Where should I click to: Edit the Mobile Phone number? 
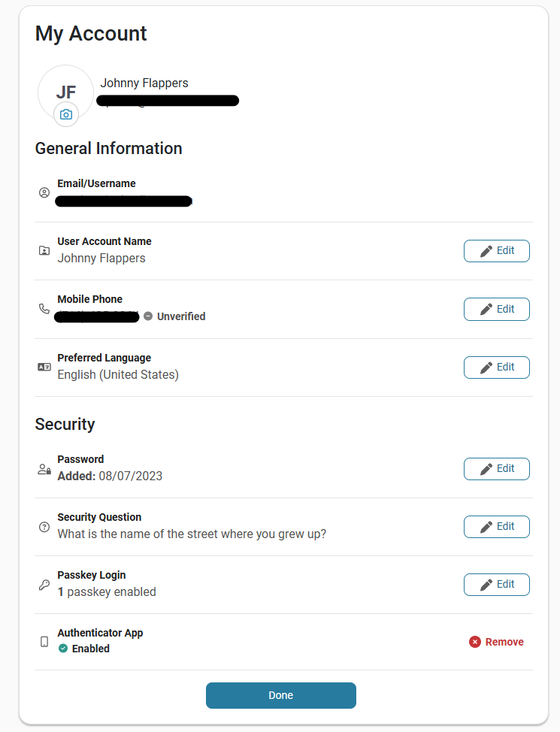496,309
